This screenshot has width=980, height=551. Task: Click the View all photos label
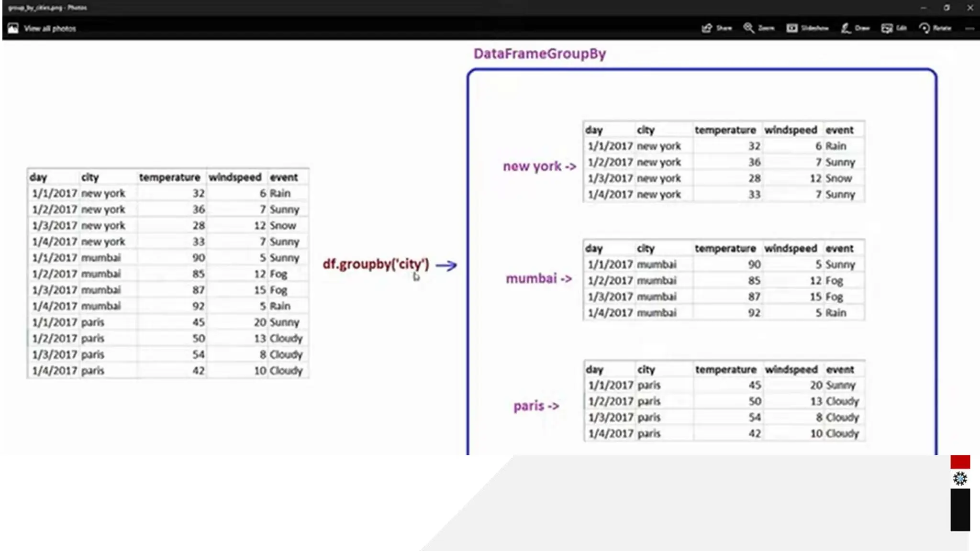coord(50,29)
